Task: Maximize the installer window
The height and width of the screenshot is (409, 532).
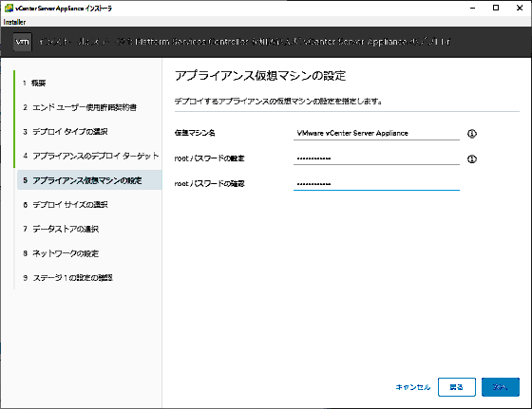Action: click(496, 9)
